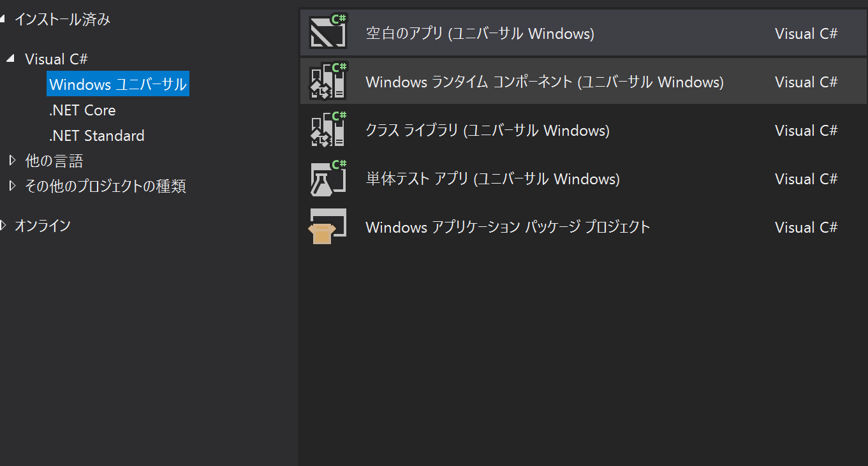
Task: Choose the 空白のアプリ (ユニバーサル Windows) template
Action: (480, 33)
